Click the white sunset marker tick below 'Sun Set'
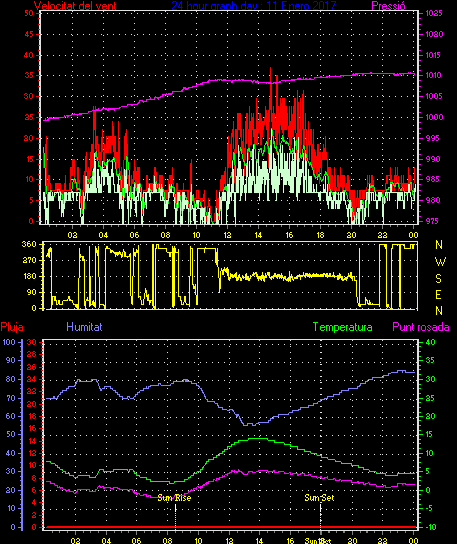The width and height of the screenshot is (457, 544). coord(320,508)
